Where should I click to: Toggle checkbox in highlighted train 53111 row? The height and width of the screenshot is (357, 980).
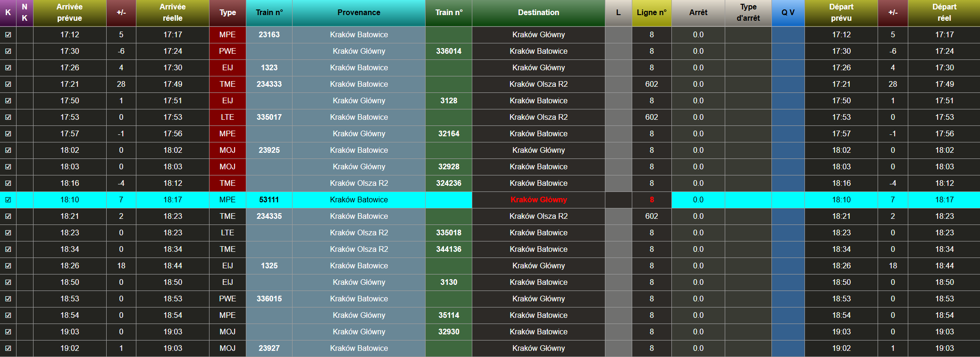pos(8,199)
